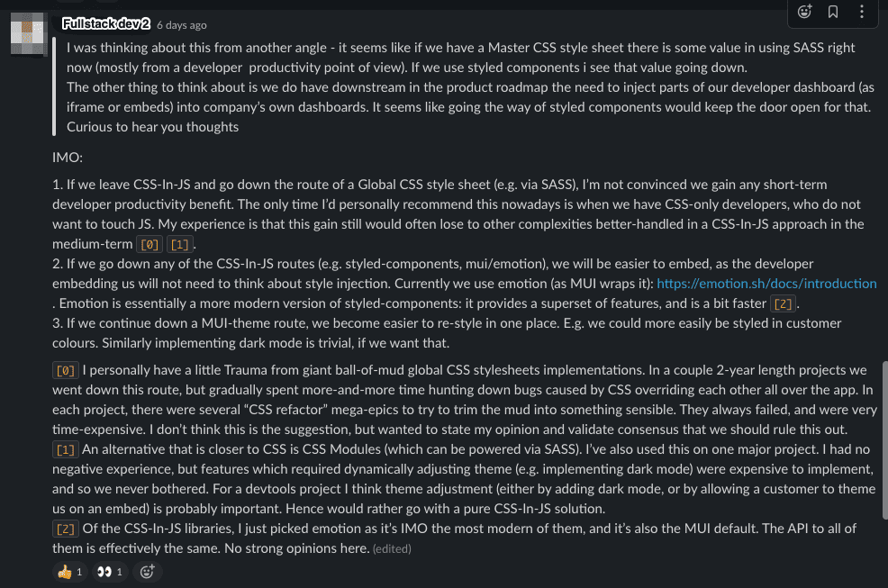Expand more options via the vertical ellipsis
Viewport: 888px width, 588px height.
click(x=861, y=14)
